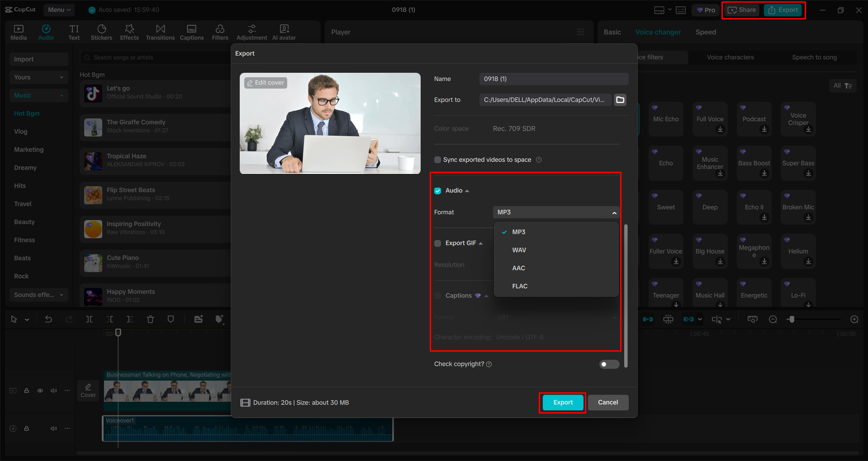Undo the last action in the timeline
This screenshot has height=461, width=868.
[x=48, y=319]
